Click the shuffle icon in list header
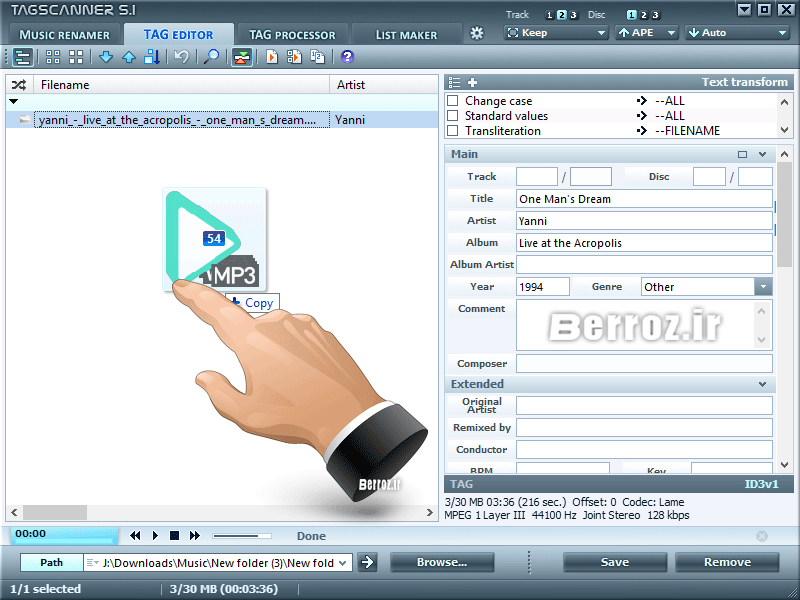 [19, 85]
